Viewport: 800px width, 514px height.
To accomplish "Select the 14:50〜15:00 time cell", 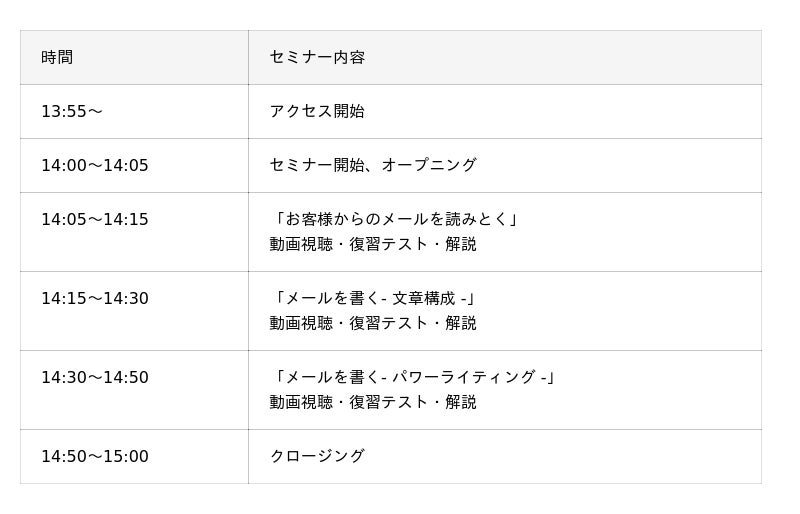I will [x=94, y=456].
